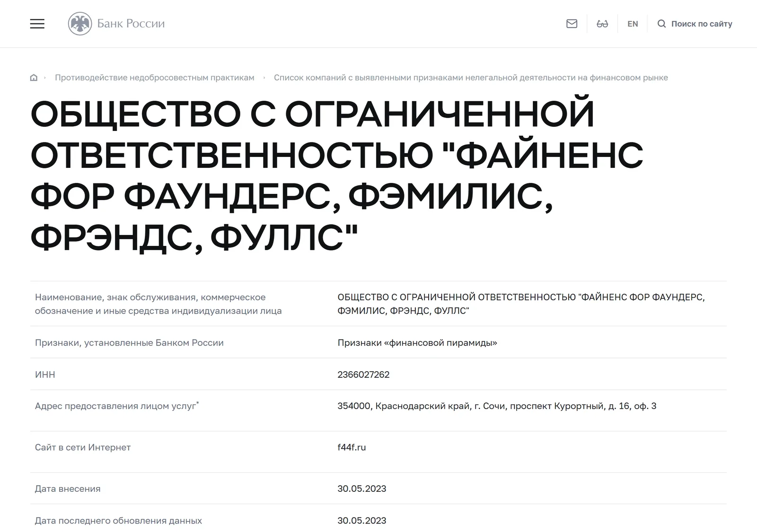Click the Bank of Russia eagle logo
The width and height of the screenshot is (757, 532).
pyautogui.click(x=80, y=24)
